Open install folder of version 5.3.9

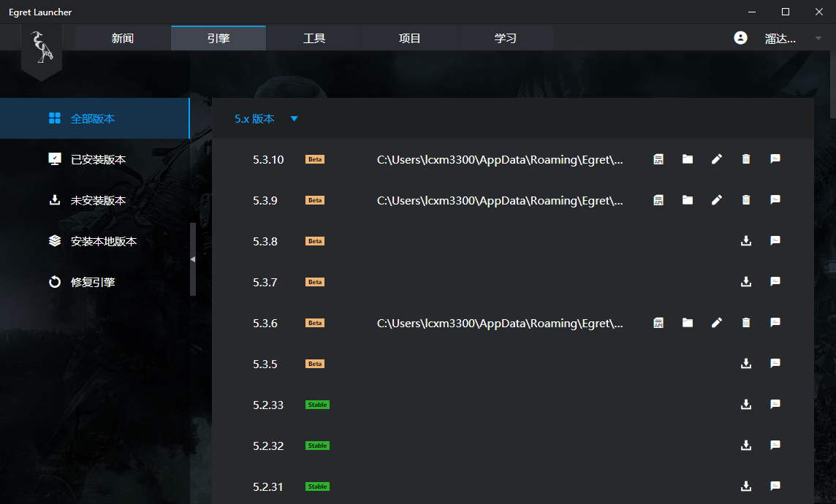click(x=687, y=199)
